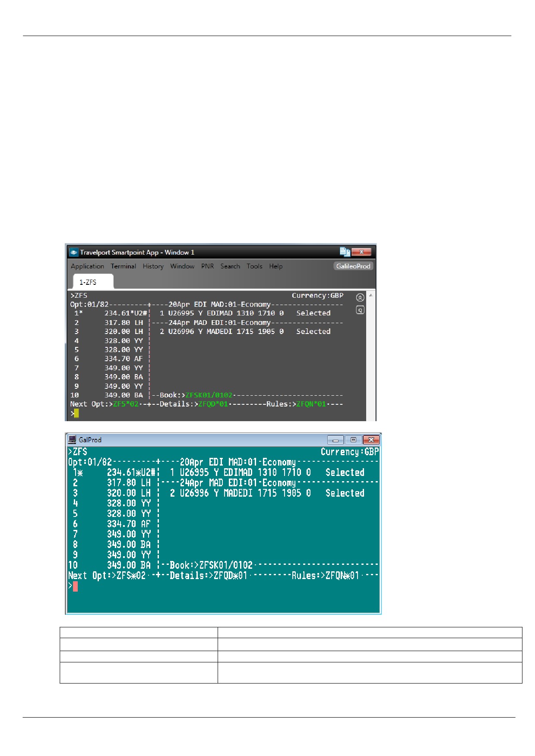Click the Travelport Smartpoint App - Window 1 title
This screenshot has width=535, height=756.
(x=137, y=252)
